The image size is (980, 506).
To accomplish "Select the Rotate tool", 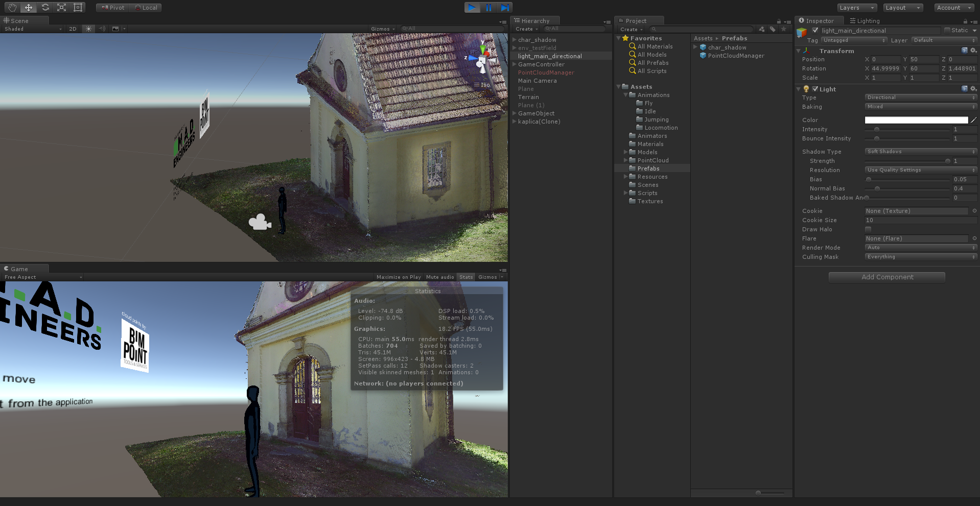I will point(45,8).
